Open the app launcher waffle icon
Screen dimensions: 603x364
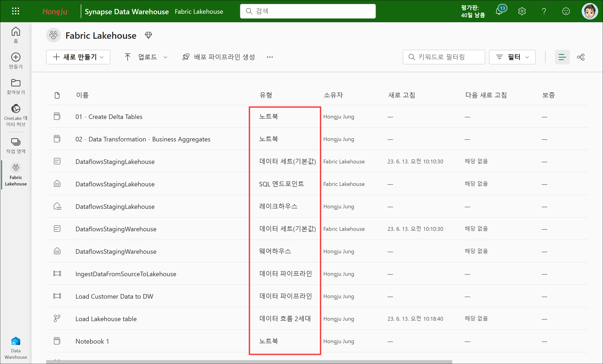(x=16, y=11)
